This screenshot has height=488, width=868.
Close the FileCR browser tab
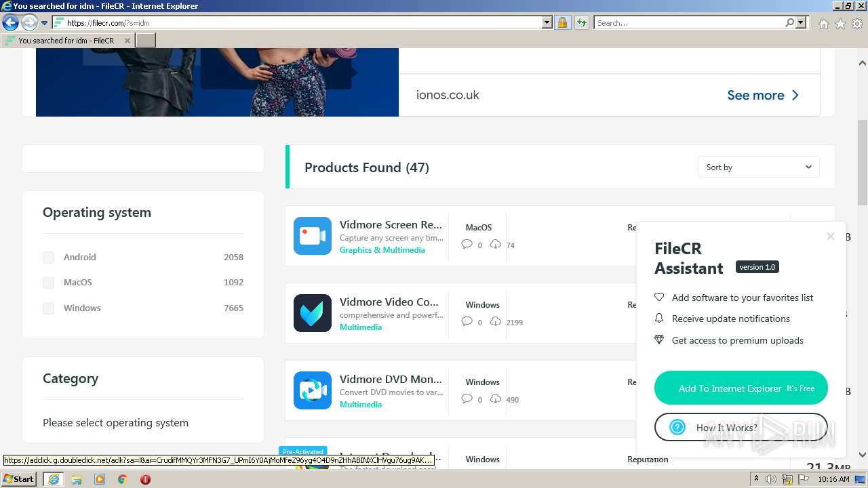coord(127,41)
